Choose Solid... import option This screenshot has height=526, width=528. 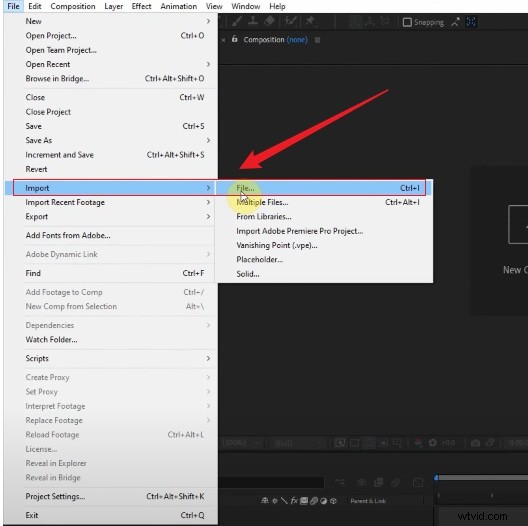click(324, 274)
